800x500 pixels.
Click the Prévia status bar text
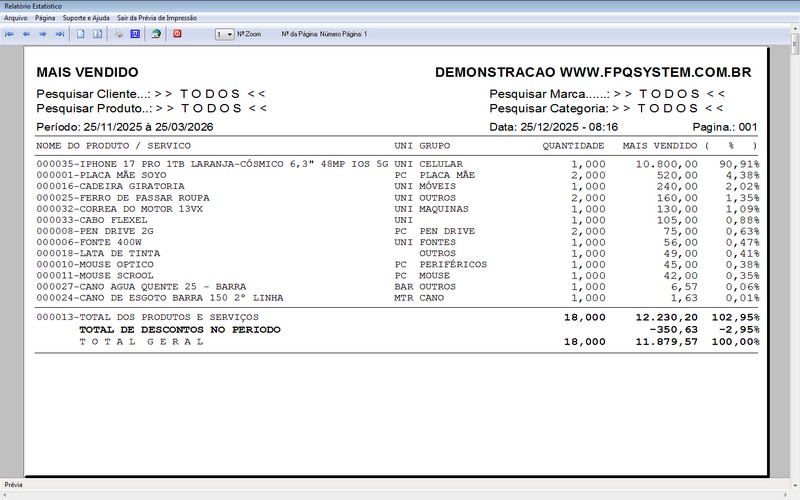(13, 485)
